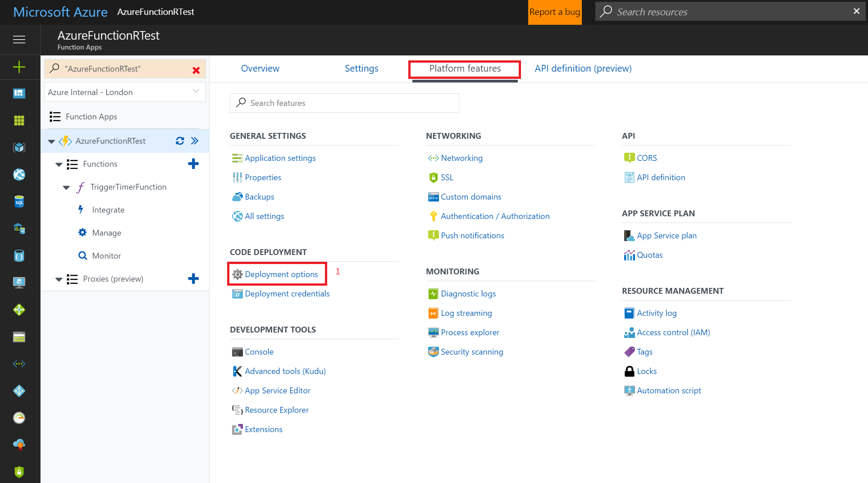Collapse the Proxies (preview) node
The image size is (868, 483).
pos(59,279)
